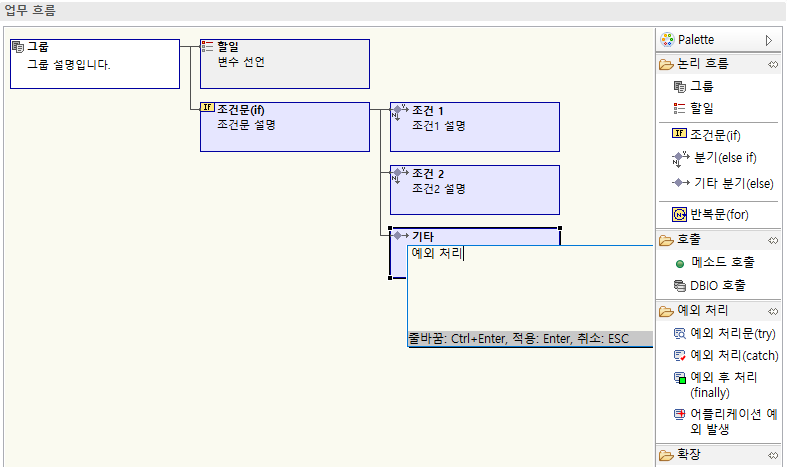
Task: Collapse the Palette using its header arrow
Action: (x=768, y=40)
